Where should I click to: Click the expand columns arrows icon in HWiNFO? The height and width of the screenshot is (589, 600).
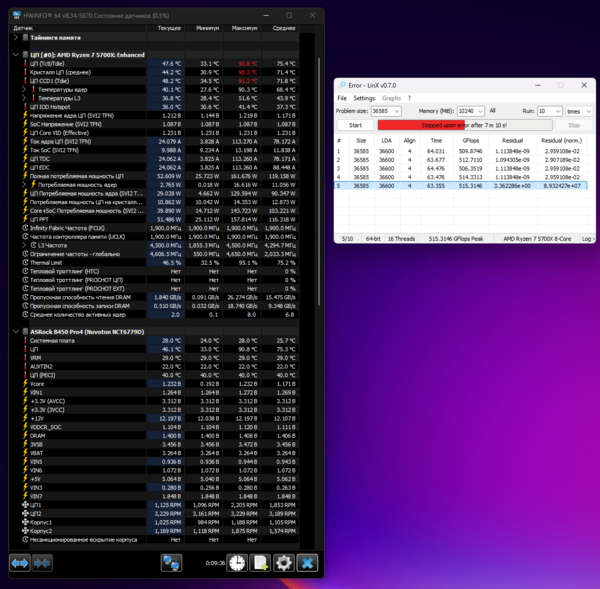tap(20, 563)
